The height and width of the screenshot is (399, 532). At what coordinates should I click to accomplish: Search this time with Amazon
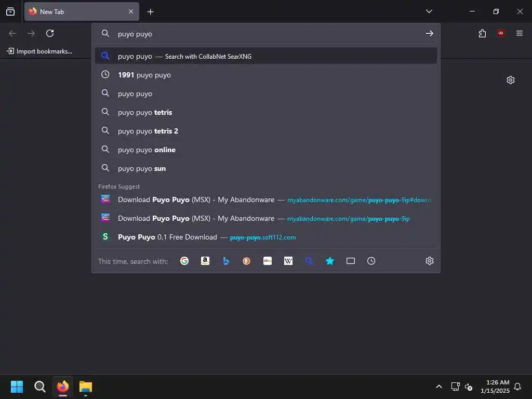[x=205, y=261]
